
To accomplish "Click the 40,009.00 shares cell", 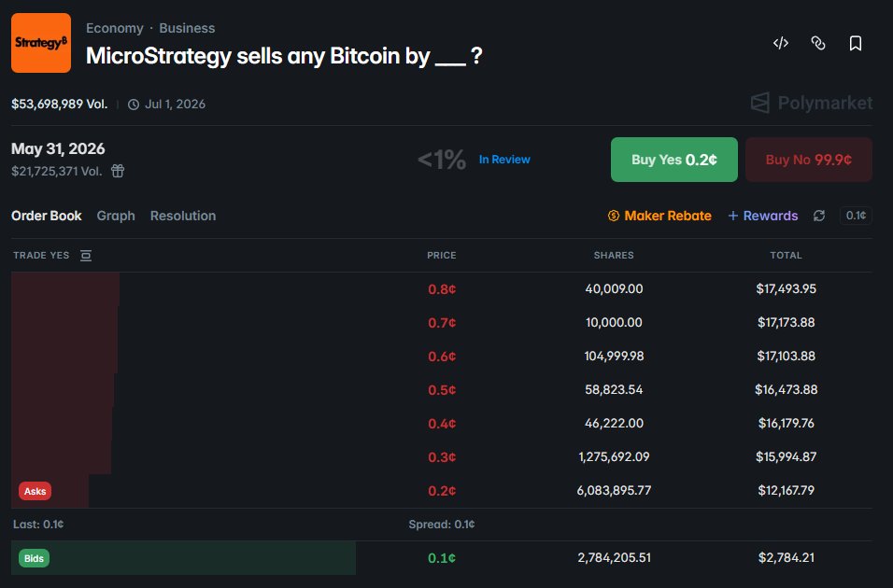I will click(614, 288).
